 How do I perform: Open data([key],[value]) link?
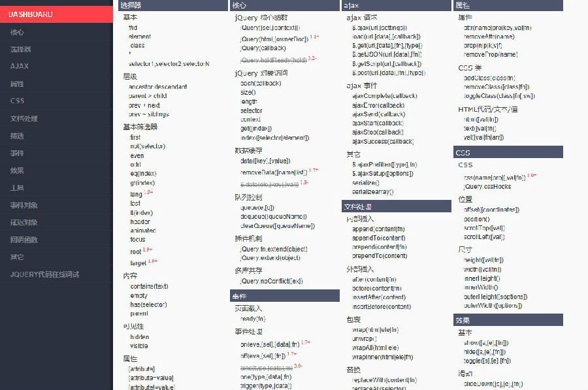(265, 161)
